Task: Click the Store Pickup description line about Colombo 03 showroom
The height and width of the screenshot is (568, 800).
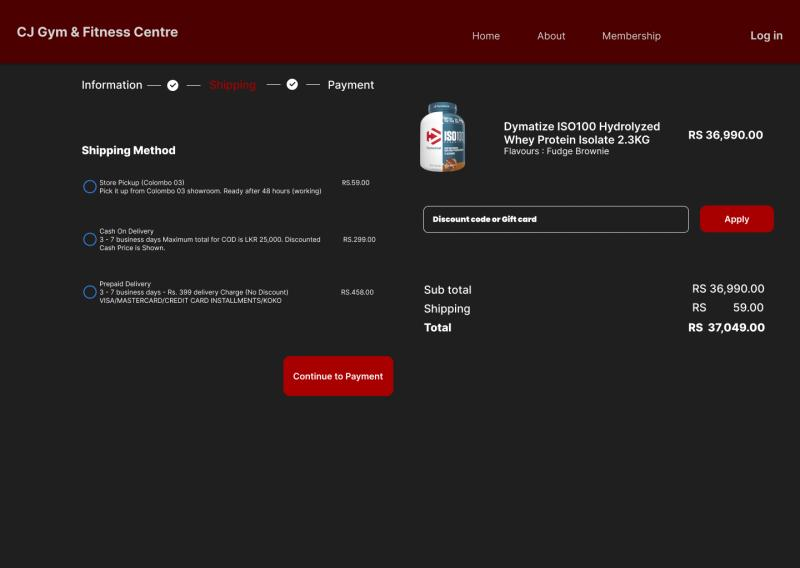Action: click(210, 191)
